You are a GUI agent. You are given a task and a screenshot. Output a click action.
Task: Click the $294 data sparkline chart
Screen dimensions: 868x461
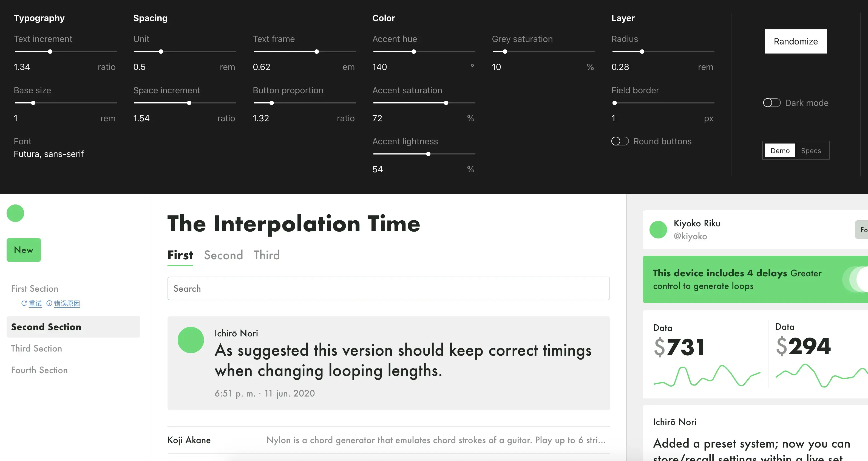point(821,375)
